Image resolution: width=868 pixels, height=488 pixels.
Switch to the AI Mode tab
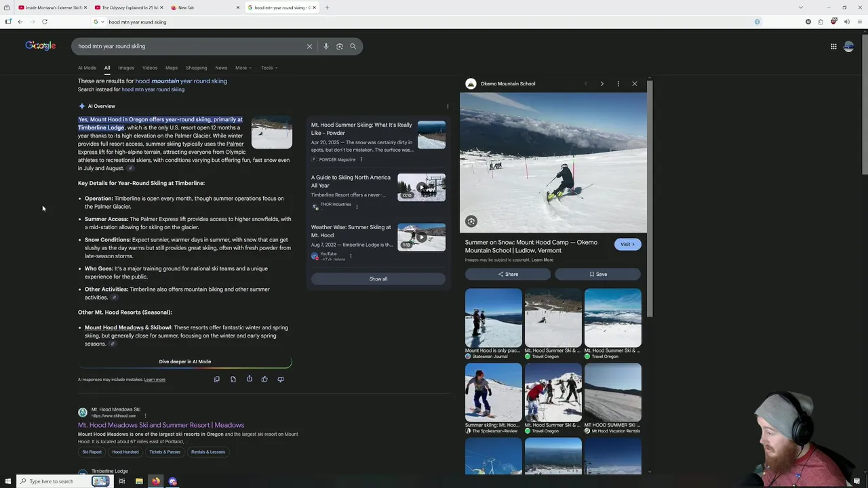click(x=87, y=68)
